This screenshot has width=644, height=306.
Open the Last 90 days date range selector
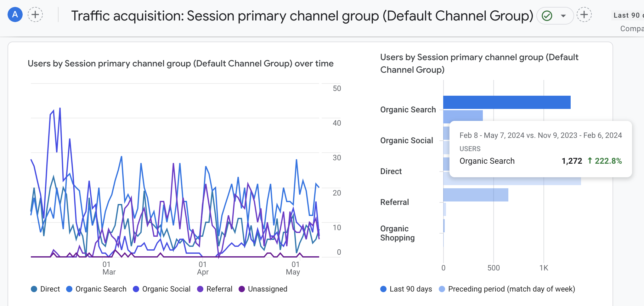pyautogui.click(x=628, y=15)
